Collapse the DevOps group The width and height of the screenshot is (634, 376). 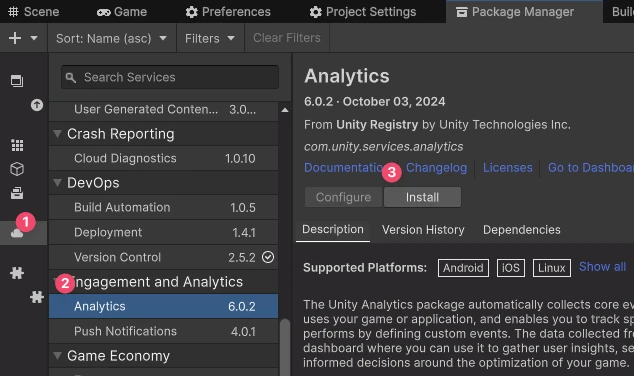[x=57, y=183]
